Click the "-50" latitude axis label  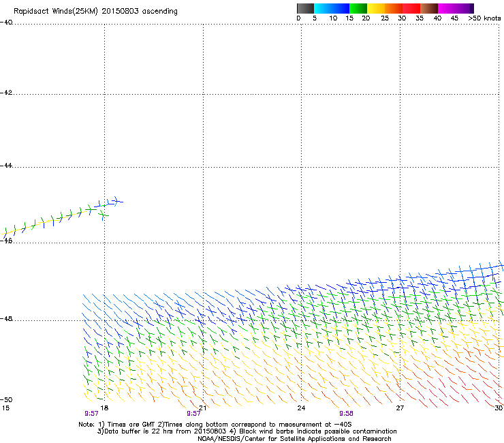[x=6, y=399]
